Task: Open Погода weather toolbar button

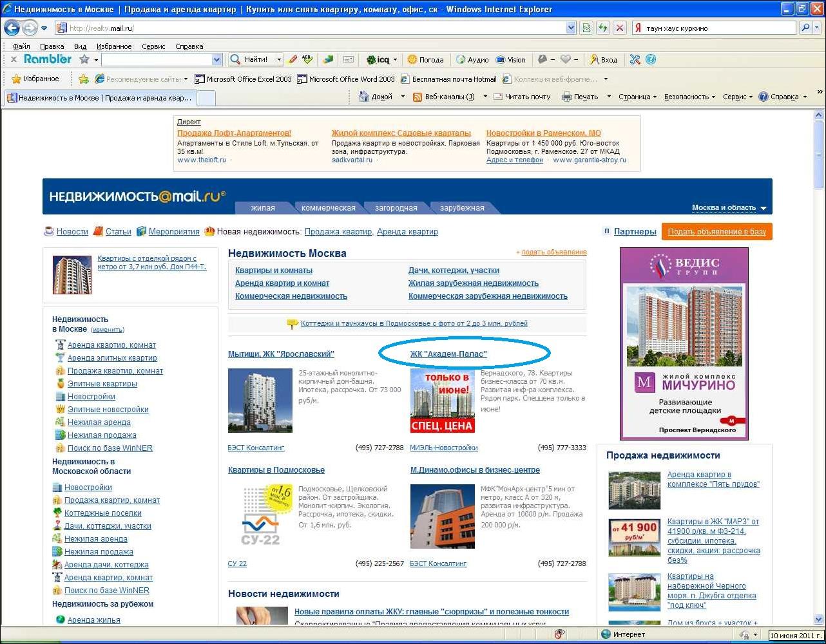Action: [x=426, y=59]
